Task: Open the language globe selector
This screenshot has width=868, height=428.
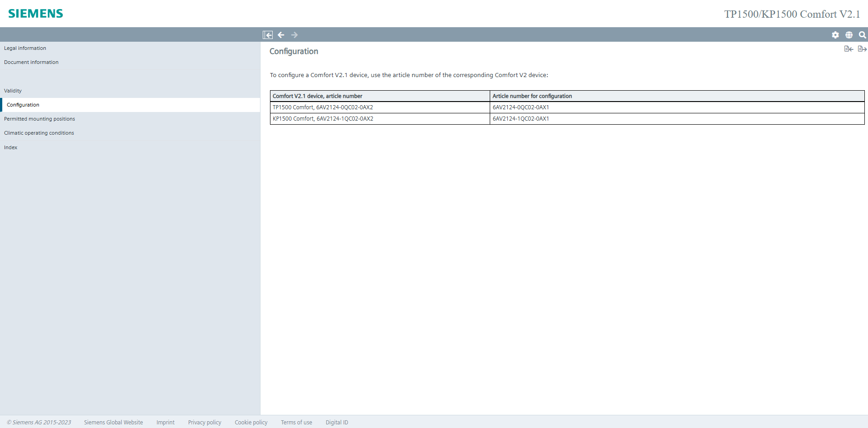Action: pos(849,35)
